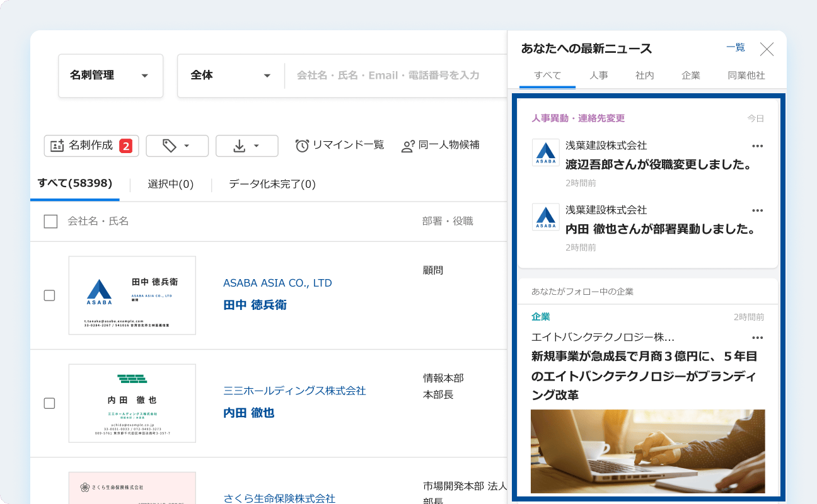The image size is (817, 504).
Task: Click the 部署・役職 column header
Action: coord(448,221)
